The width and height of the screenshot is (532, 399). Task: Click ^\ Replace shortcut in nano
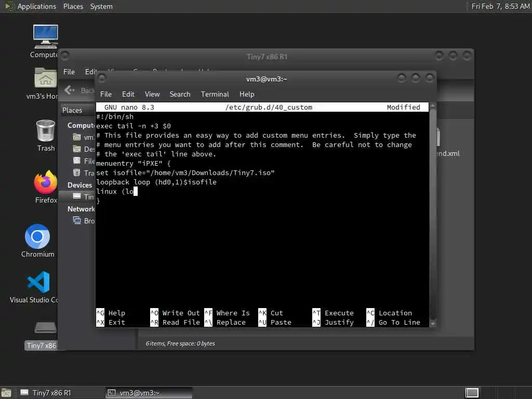pos(225,322)
